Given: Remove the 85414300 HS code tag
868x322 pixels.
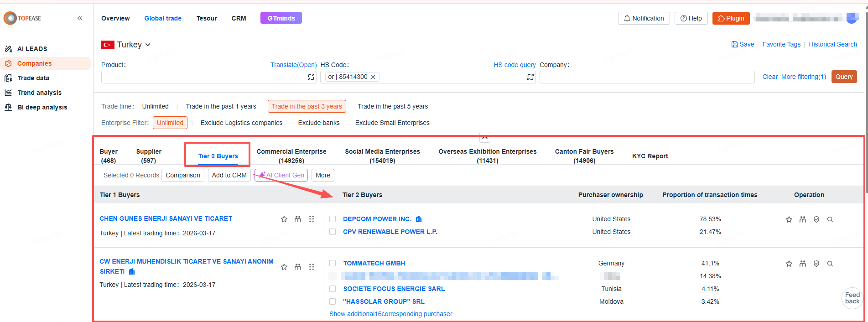Looking at the screenshot, I should click(x=373, y=77).
